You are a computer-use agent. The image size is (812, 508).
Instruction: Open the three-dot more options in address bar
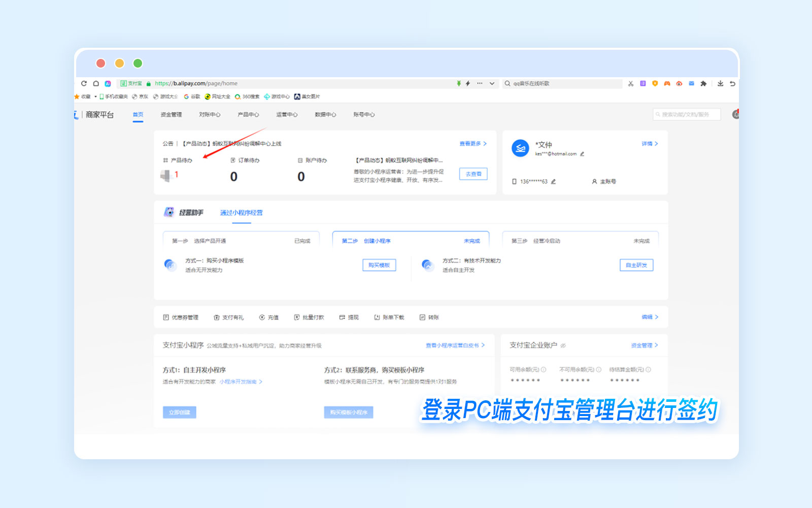tap(480, 83)
